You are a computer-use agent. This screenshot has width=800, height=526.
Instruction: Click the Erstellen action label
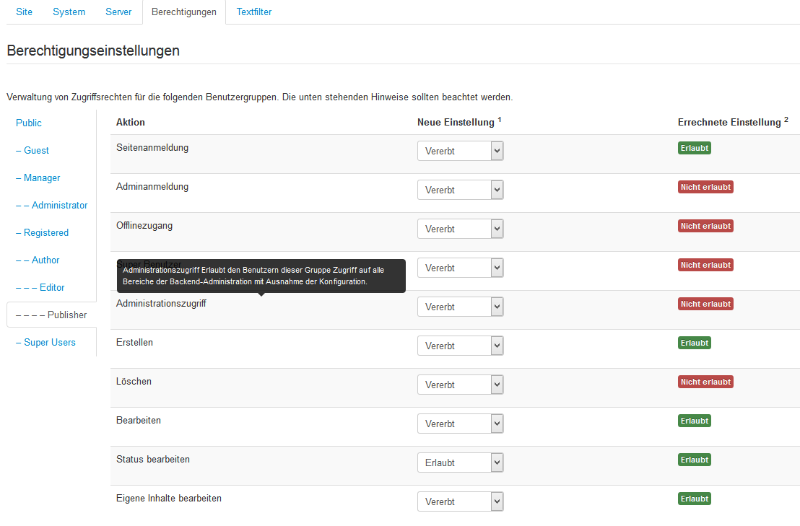(x=134, y=342)
